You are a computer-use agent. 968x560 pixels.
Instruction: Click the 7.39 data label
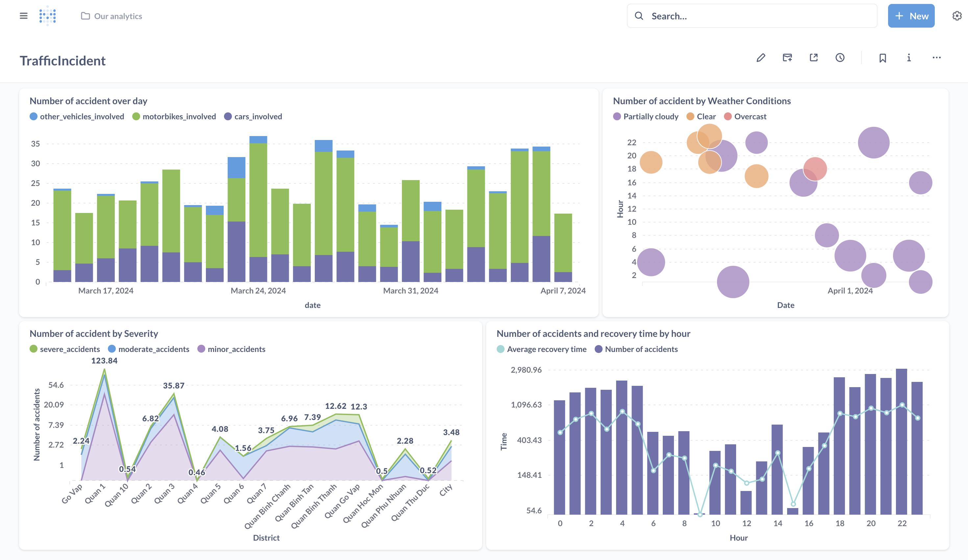312,417
